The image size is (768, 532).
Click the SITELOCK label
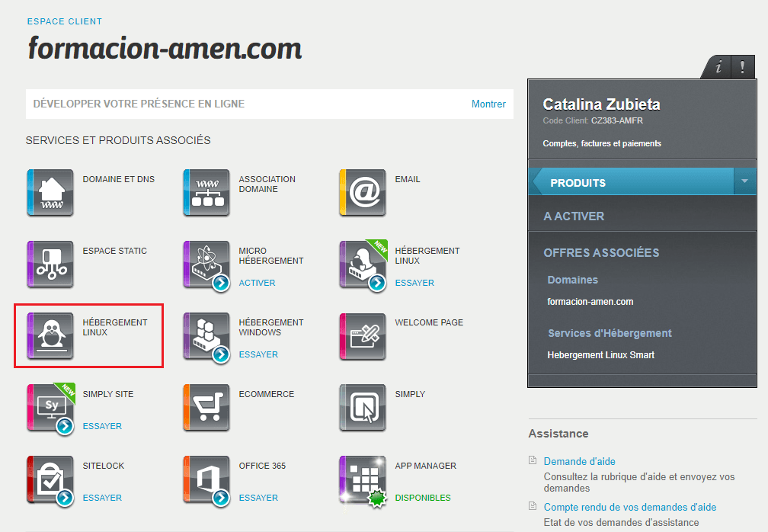(x=104, y=466)
